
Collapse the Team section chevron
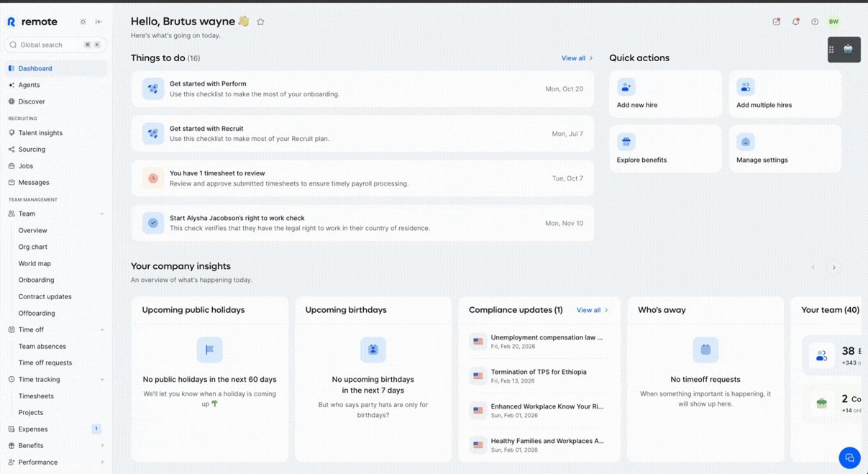[102, 214]
